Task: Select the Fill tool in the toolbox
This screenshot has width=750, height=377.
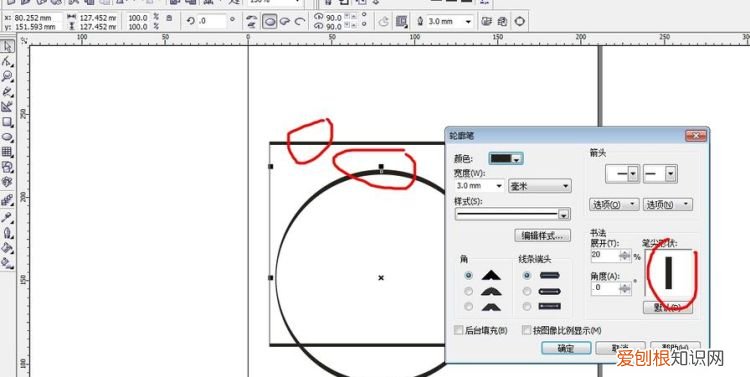Action: click(7, 248)
